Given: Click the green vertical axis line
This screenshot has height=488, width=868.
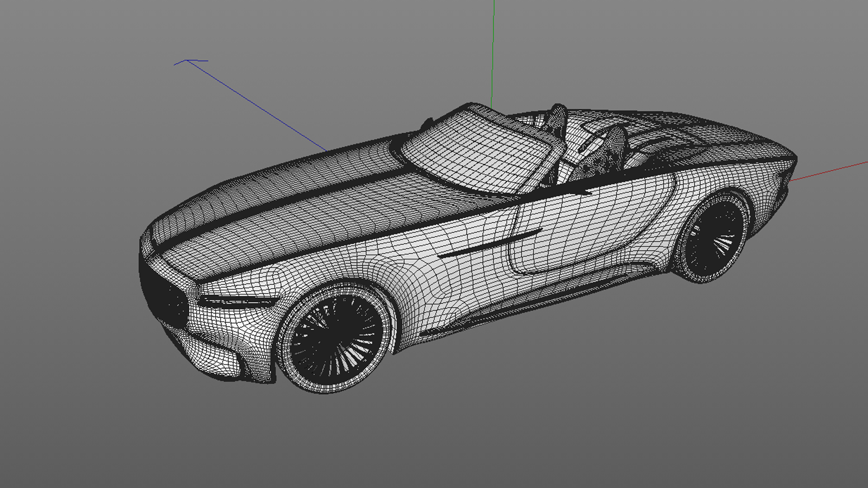Looking at the screenshot, I should pos(493,54).
